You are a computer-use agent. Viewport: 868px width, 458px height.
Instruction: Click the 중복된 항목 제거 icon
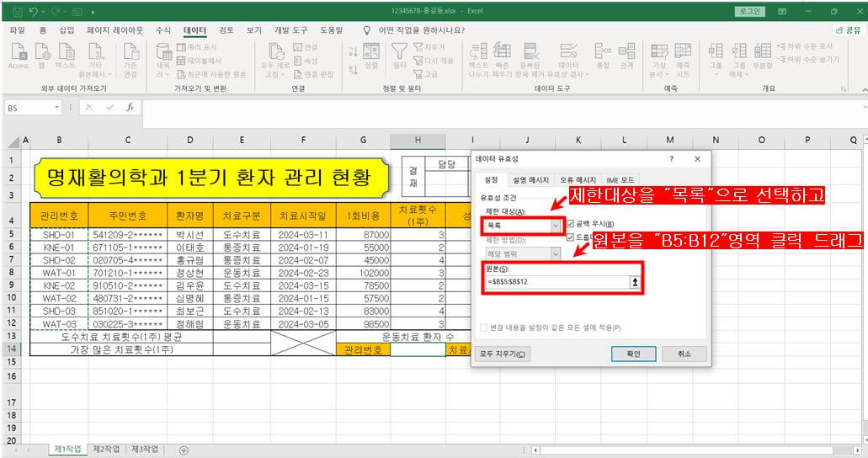coord(530,61)
